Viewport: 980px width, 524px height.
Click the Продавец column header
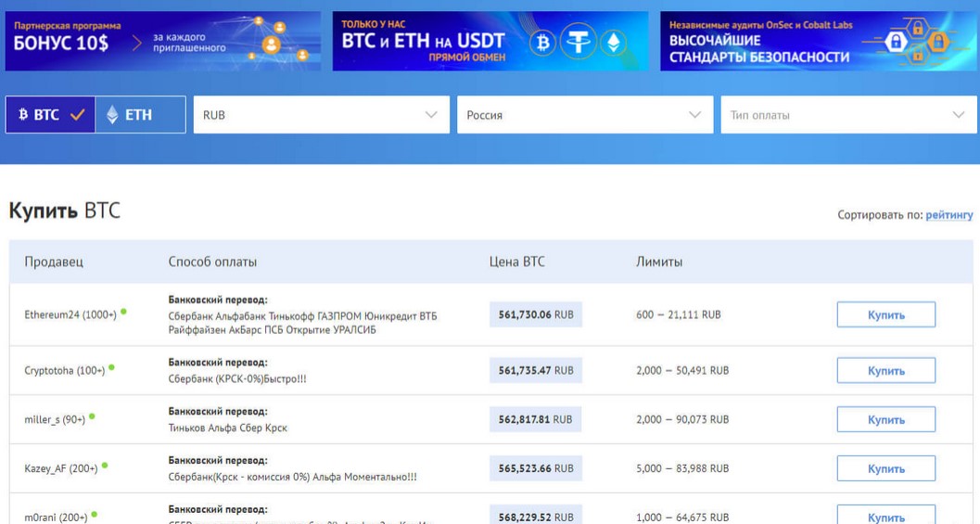tap(54, 262)
